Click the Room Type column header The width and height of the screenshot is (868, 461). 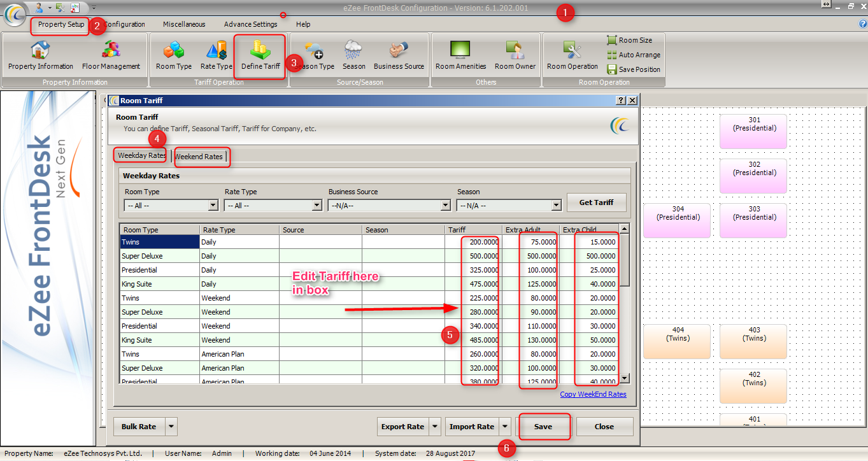[160, 230]
